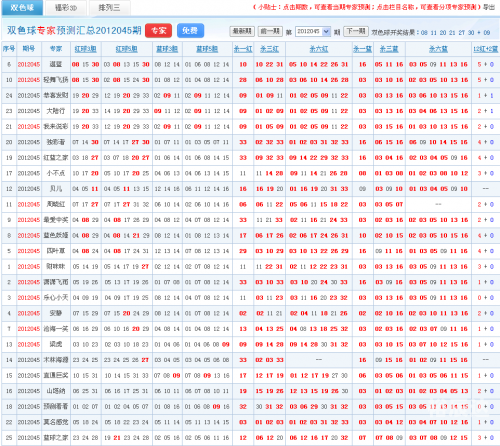Select expert name 小不点
This screenshot has width=500, height=446.
[x=56, y=173]
